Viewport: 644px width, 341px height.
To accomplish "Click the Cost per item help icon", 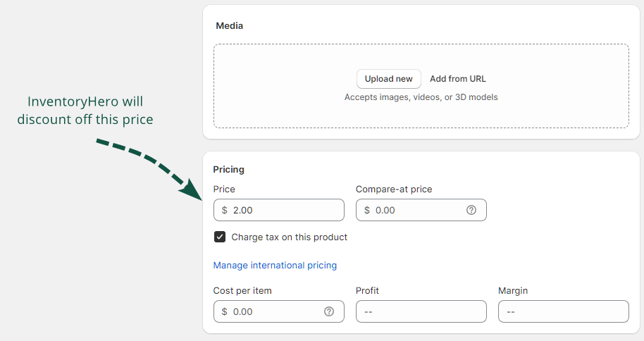I will point(329,311).
